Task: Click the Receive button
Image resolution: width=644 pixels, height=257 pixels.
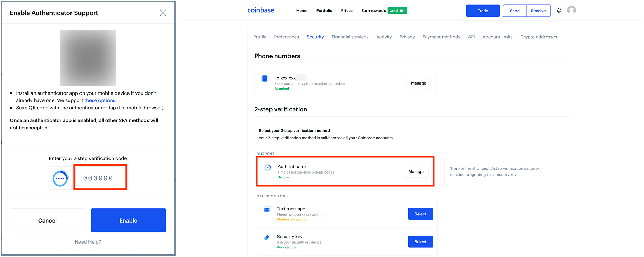Action: pos(538,11)
